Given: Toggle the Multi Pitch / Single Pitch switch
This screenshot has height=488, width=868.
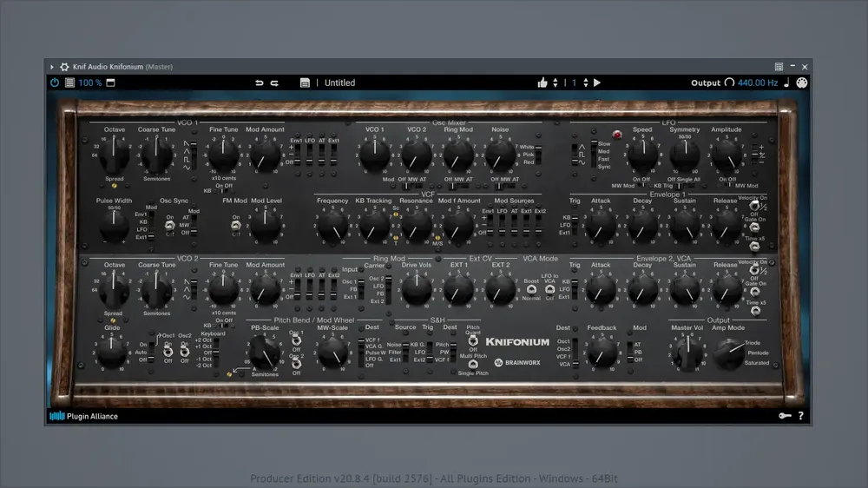Looking at the screenshot, I should pos(473,364).
